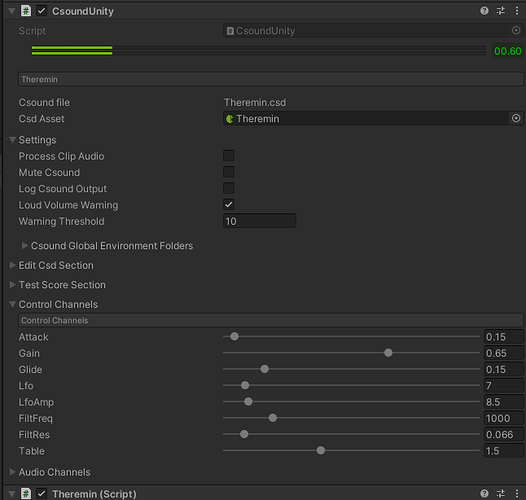Viewport: 526px width, 500px height.
Task: Open Theremin script three-dot menu
Action: pyautogui.click(x=517, y=493)
